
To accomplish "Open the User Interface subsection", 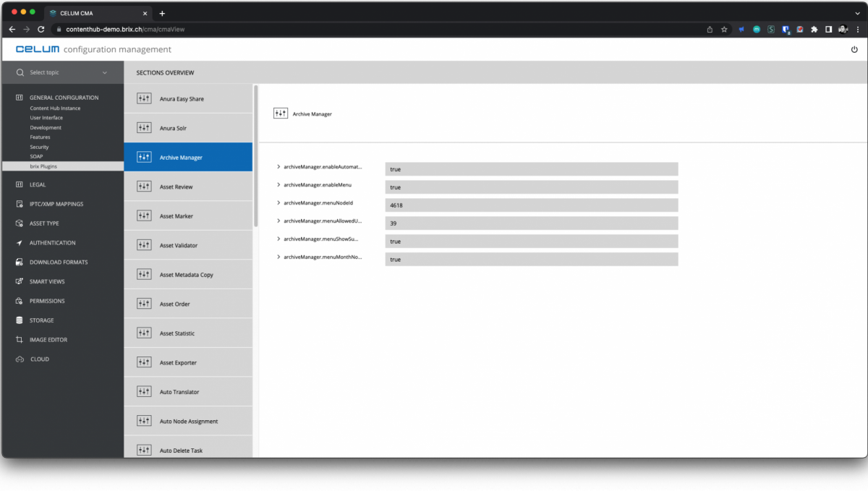I will click(46, 118).
